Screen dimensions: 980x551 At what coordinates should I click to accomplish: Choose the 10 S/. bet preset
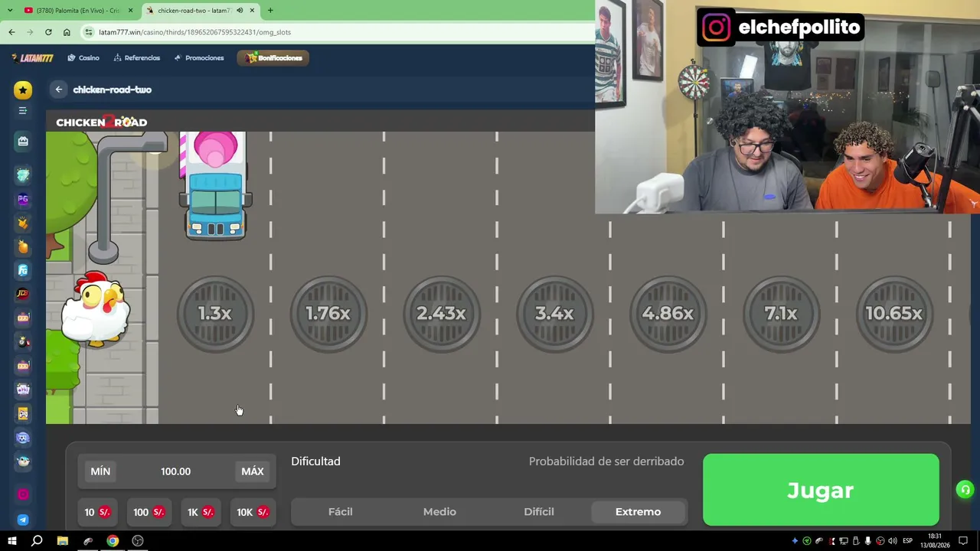pos(97,512)
